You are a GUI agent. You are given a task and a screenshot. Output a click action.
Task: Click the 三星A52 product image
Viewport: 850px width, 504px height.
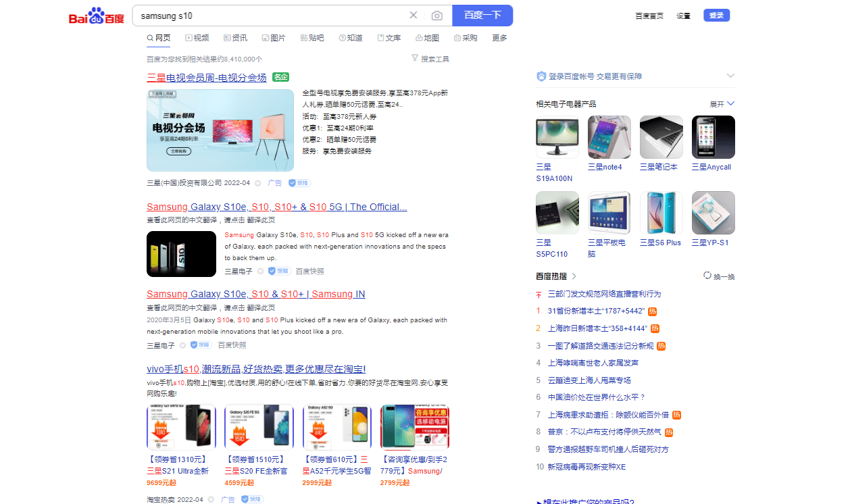[x=337, y=427]
